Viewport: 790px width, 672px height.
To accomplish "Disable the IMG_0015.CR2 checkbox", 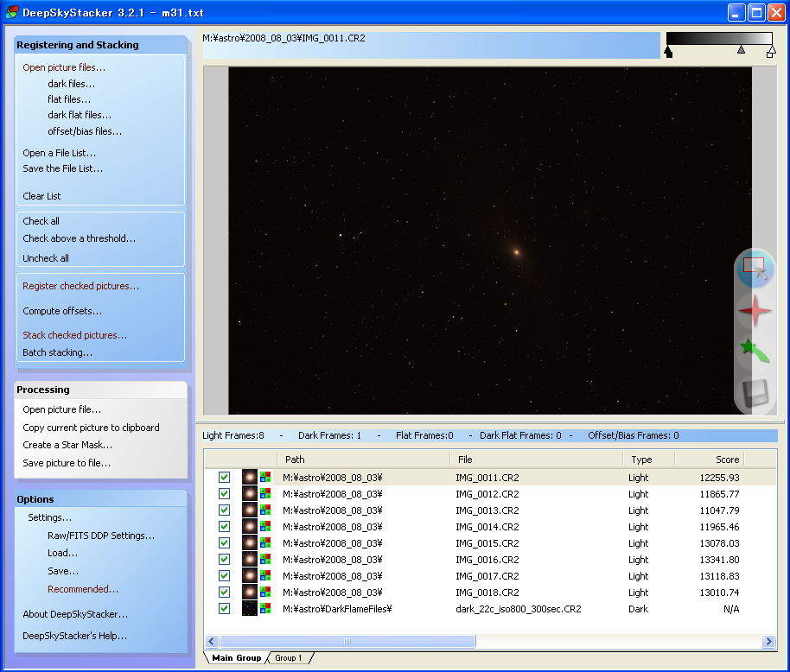I will click(x=224, y=542).
